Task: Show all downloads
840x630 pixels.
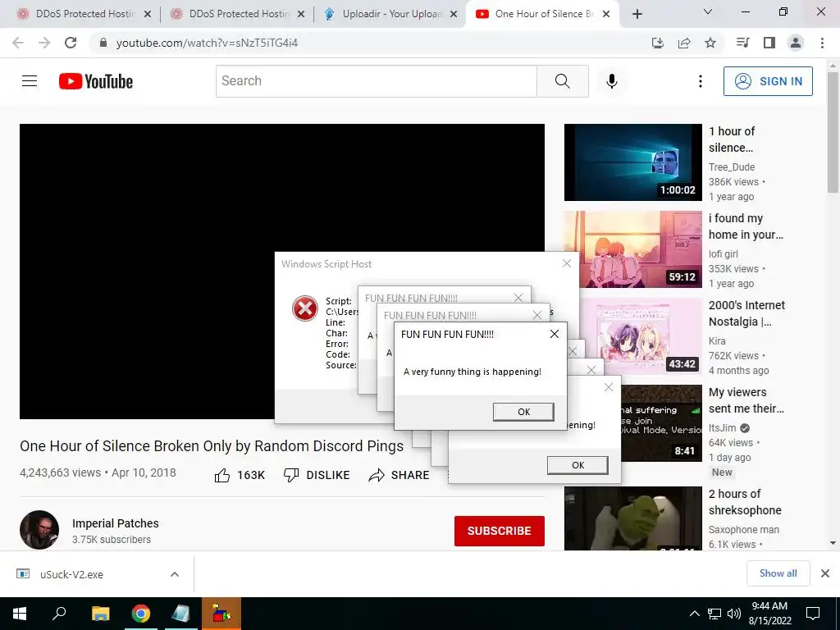Action: tap(778, 573)
